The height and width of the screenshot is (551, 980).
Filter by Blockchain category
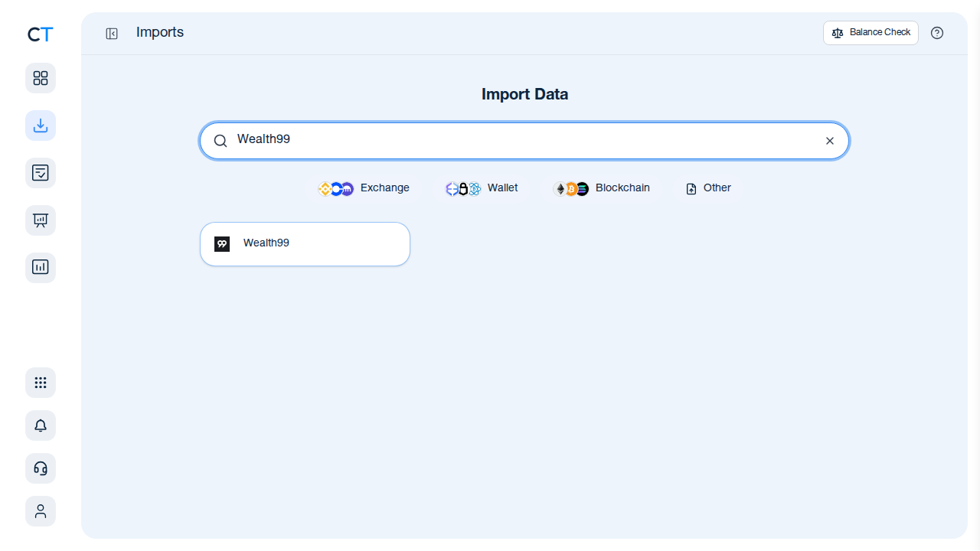pos(603,188)
